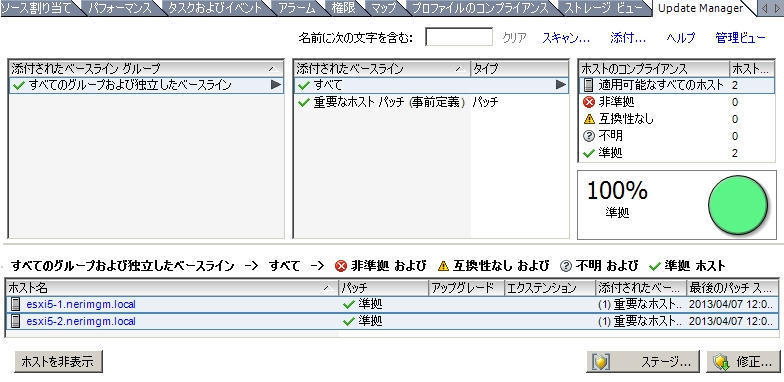
Task: Open the 権限 tab
Action: click(x=344, y=8)
